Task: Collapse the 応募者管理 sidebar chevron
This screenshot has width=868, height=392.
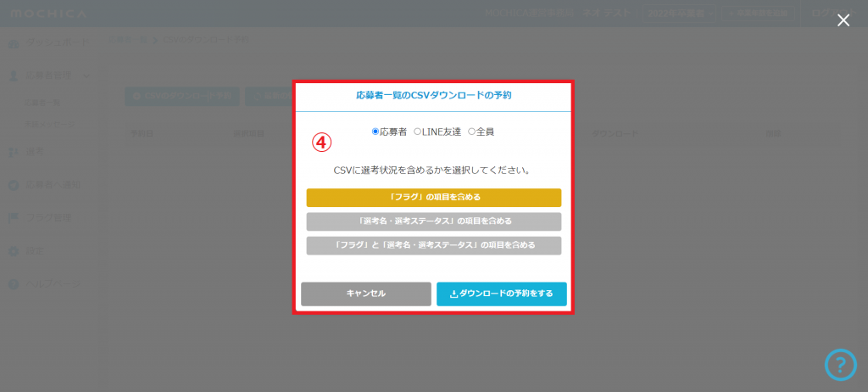Action: [87, 76]
